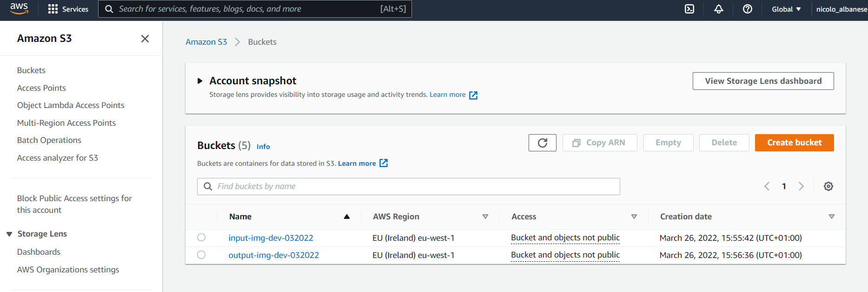This screenshot has width=868, height=292.
Task: Collapse the Storage Lens sidebar group
Action: (9, 234)
